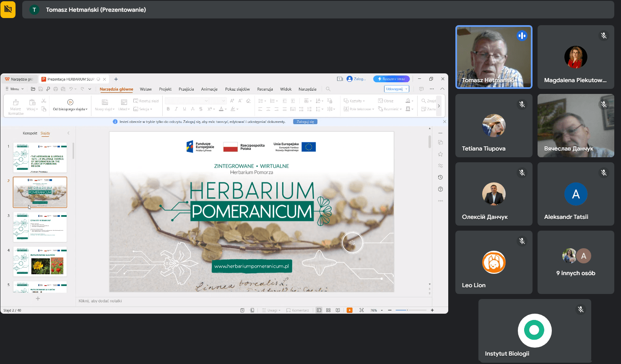
Task: Click the print preview icon
Action: click(x=63, y=89)
